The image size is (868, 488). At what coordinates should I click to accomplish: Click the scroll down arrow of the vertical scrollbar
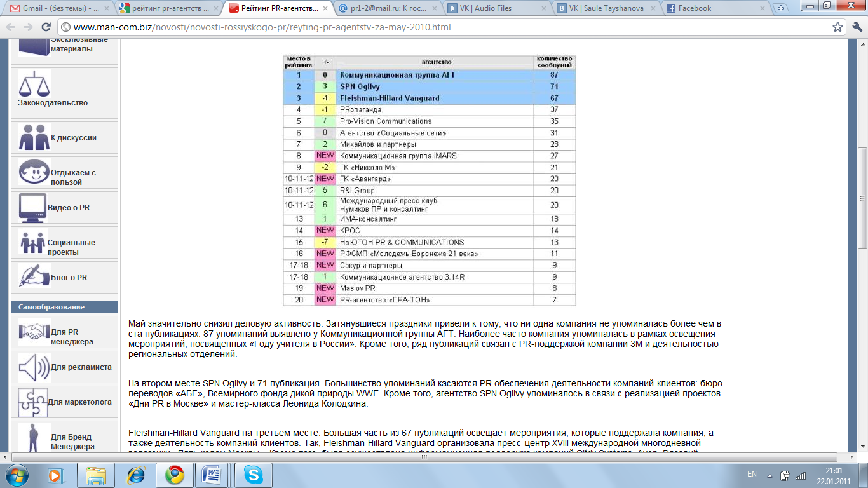[862, 447]
